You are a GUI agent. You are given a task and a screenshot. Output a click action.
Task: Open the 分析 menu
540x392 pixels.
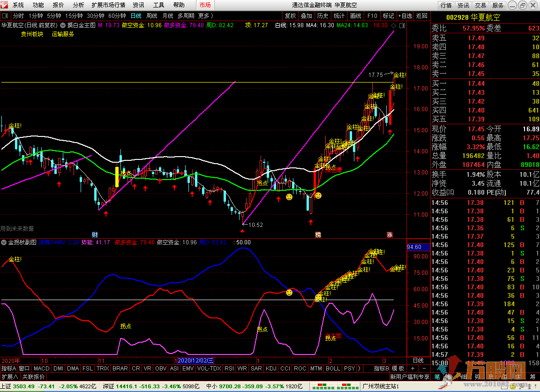(x=78, y=5)
